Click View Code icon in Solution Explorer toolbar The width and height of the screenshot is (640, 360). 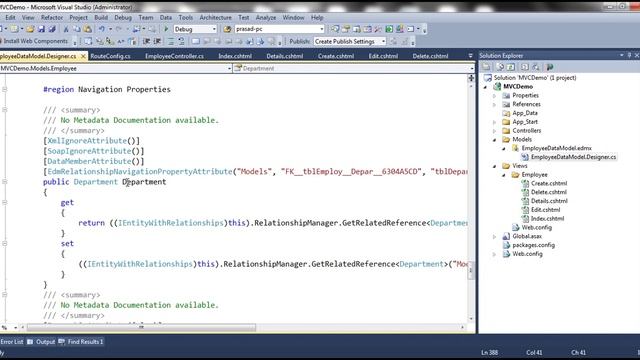524,67
